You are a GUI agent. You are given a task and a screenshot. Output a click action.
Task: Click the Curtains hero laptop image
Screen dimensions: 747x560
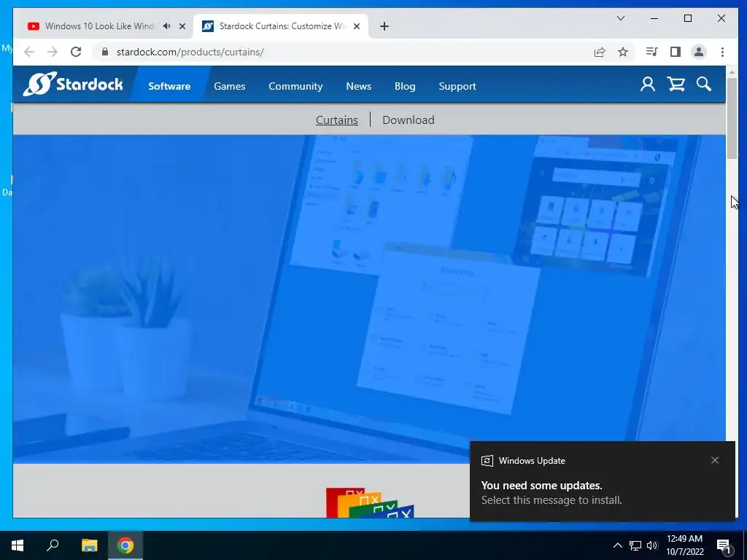pos(369,299)
